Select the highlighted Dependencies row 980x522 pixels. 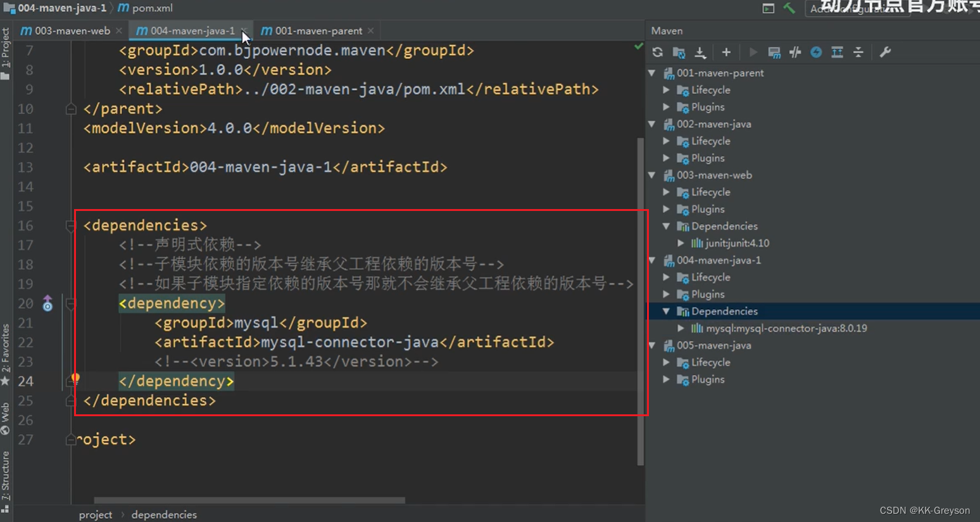[813, 311]
